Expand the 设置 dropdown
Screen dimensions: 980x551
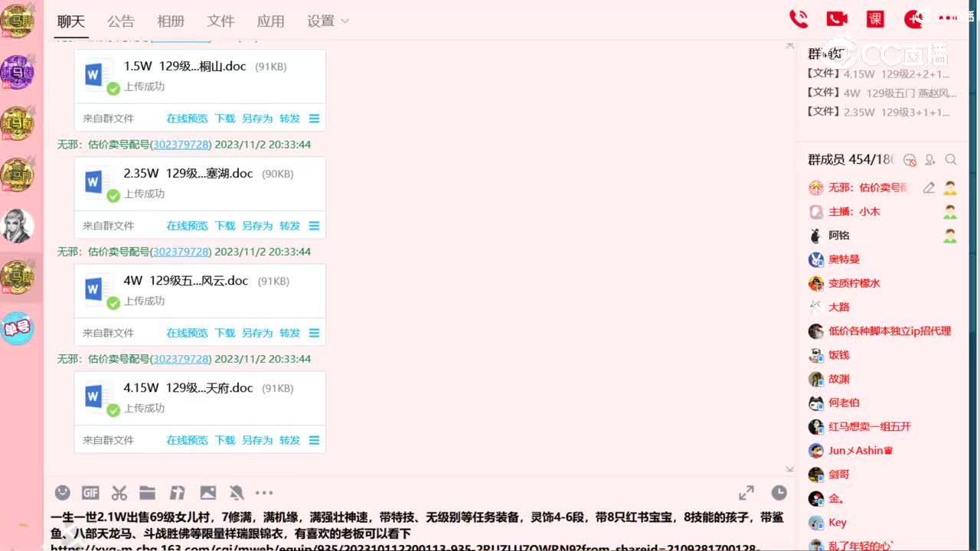click(x=344, y=21)
